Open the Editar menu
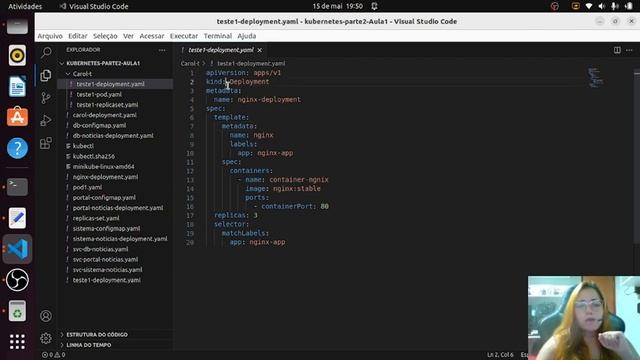Screen dimensions: 640x360 click(78, 36)
